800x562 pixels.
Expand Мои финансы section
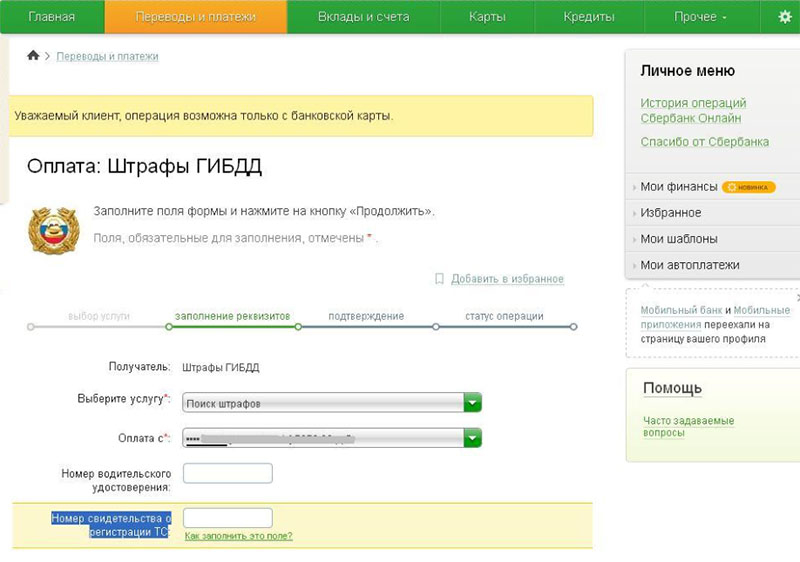pos(679,187)
